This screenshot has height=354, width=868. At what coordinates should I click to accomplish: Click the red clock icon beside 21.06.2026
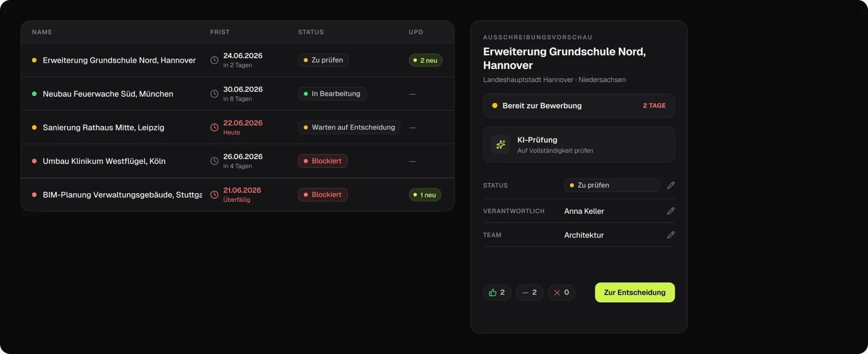(214, 195)
